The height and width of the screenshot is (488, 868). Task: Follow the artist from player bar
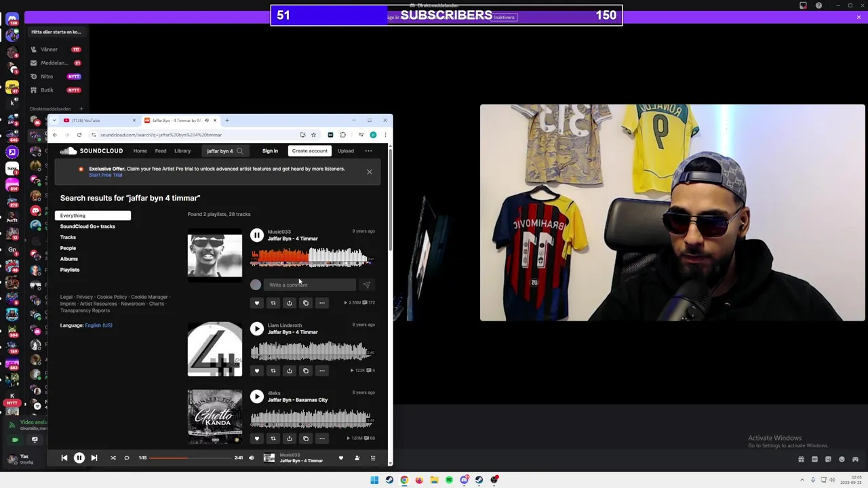click(357, 458)
